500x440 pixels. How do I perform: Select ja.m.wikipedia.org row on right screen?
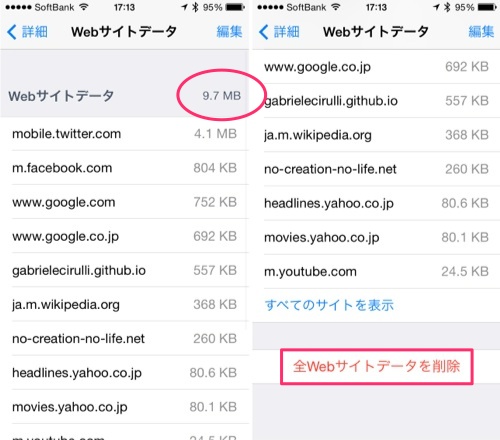(x=376, y=135)
